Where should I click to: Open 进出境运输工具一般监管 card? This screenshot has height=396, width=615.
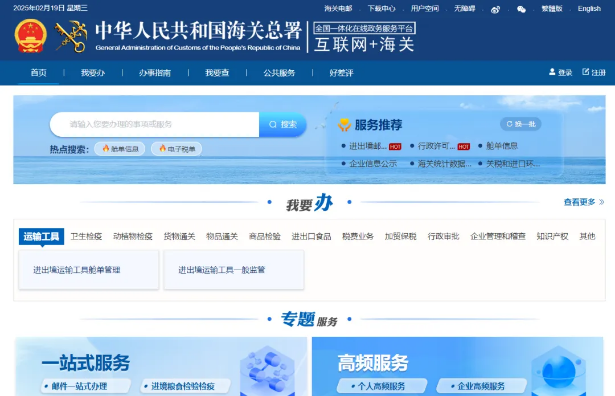tap(234, 270)
